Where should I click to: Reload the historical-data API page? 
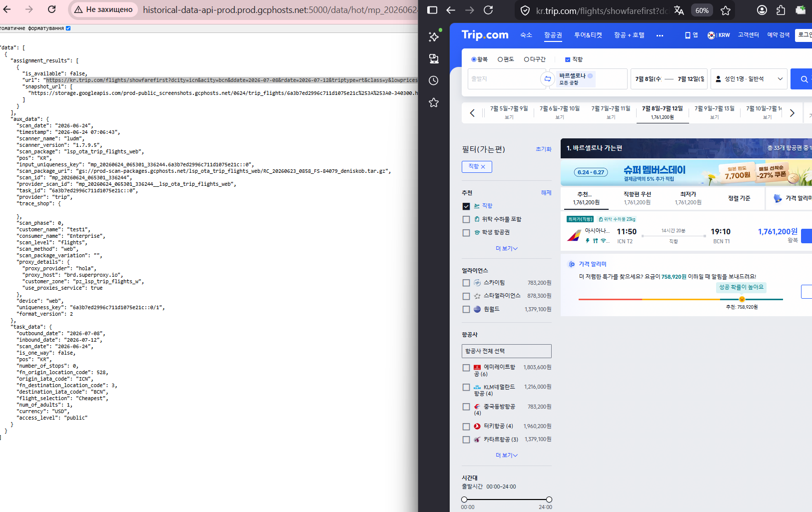(52, 9)
